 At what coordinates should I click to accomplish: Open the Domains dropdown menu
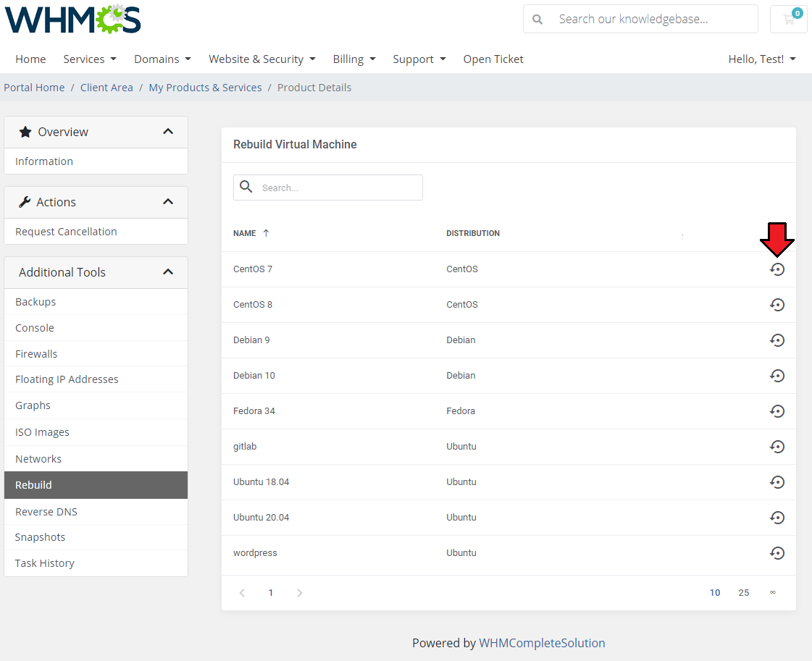(162, 59)
